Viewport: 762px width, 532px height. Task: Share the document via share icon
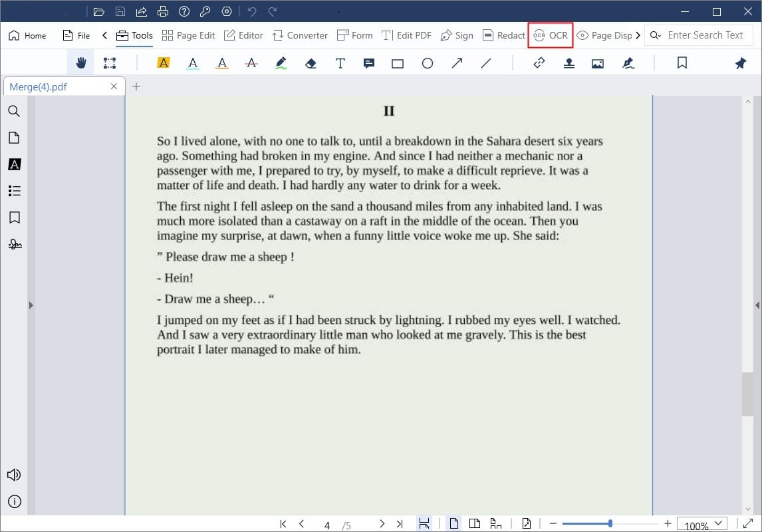pos(142,12)
